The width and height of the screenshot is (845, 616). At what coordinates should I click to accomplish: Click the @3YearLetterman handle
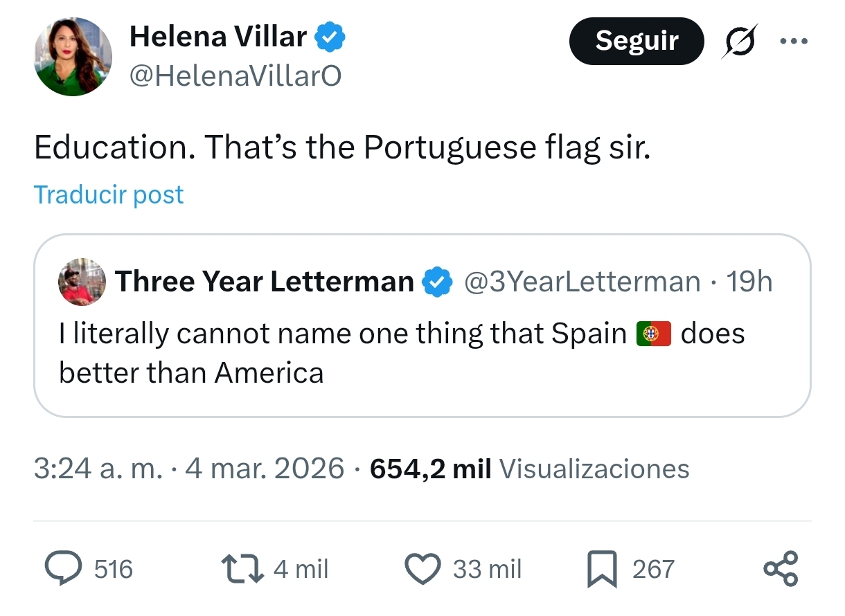(x=581, y=282)
